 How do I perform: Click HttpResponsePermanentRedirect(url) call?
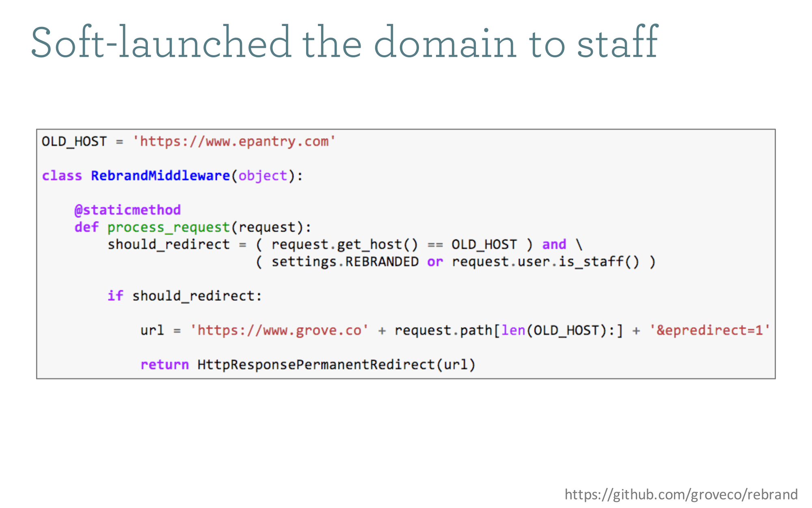pos(336,365)
